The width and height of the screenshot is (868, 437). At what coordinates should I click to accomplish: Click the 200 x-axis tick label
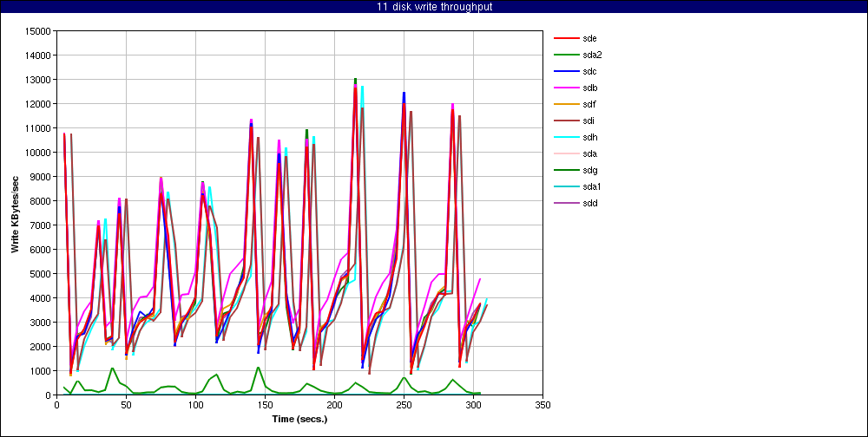(334, 405)
